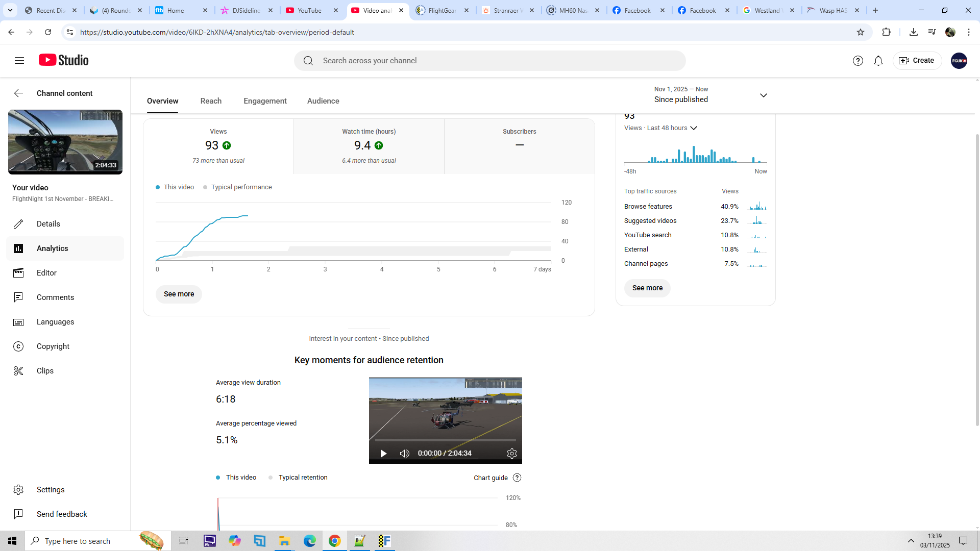Click the Help question mark icon

pyautogui.click(x=857, y=61)
